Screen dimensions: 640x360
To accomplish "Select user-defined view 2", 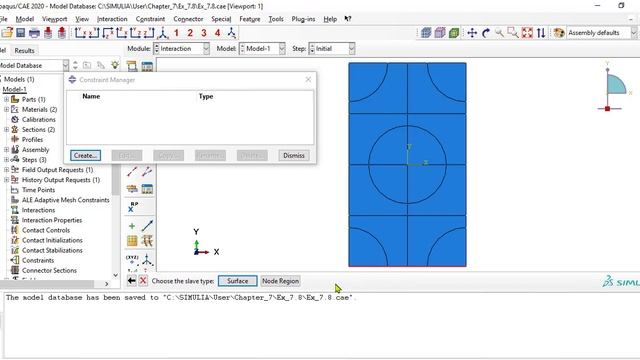I will [190, 33].
